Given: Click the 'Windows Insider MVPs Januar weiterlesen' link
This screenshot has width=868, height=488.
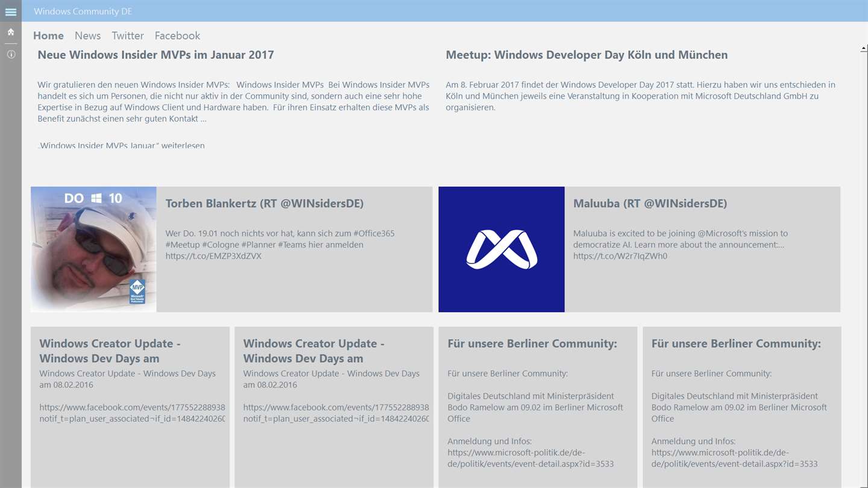Looking at the screenshot, I should coord(121,145).
